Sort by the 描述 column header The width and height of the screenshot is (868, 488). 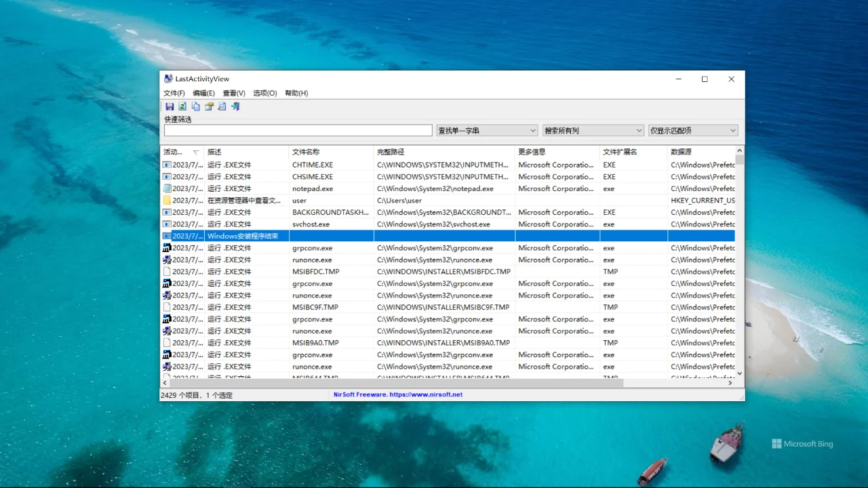[x=246, y=152]
